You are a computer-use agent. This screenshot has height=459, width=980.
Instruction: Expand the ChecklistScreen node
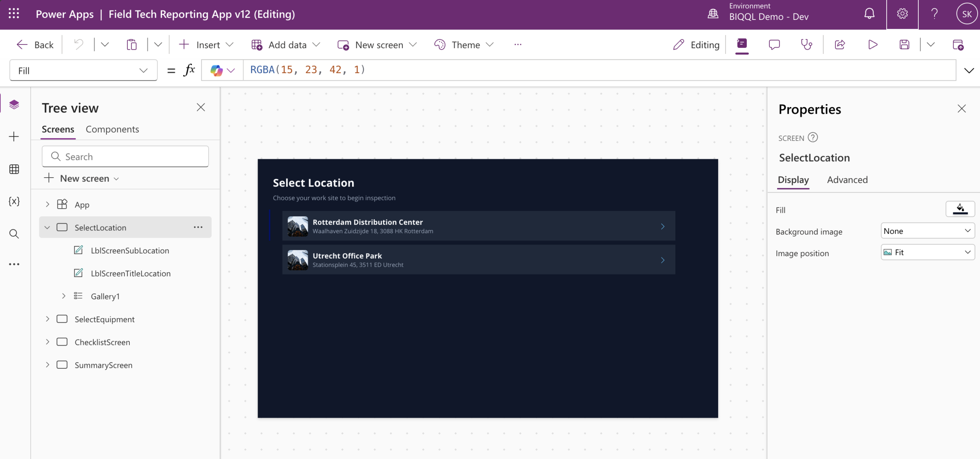47,342
